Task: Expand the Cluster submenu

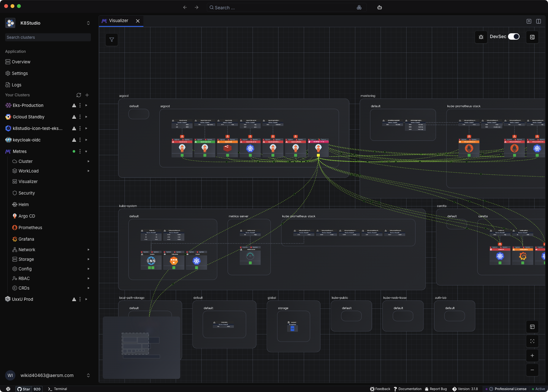Action: click(89, 161)
